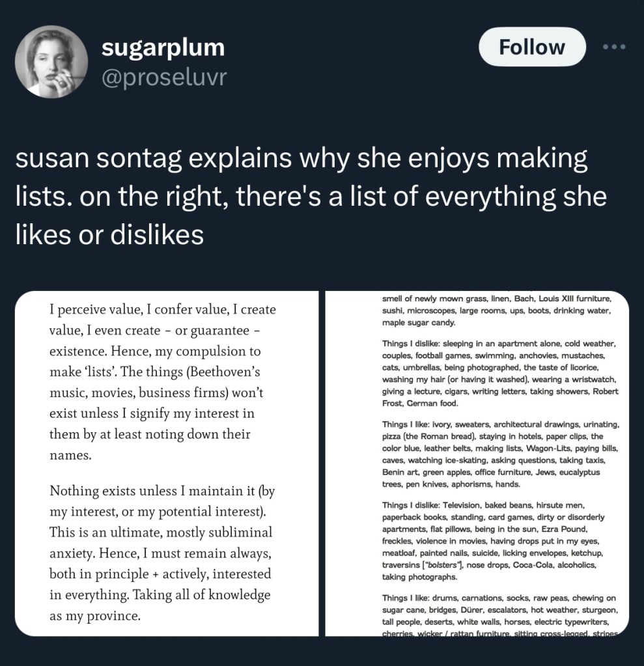Click the line 'as my province.' in the left image
644x666 pixels.
[95, 615]
